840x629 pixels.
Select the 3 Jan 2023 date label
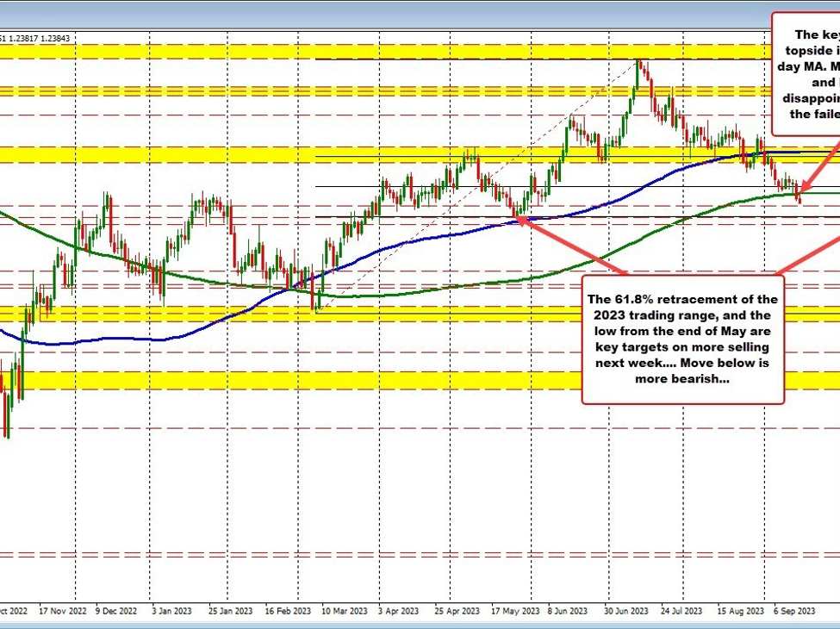[x=171, y=610]
